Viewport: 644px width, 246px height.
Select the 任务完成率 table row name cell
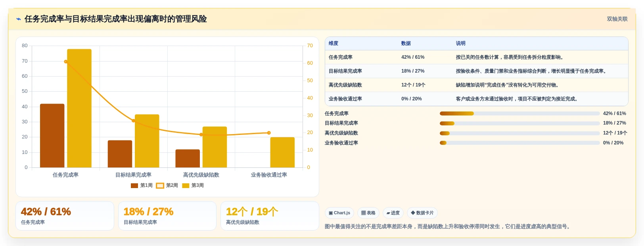(361, 58)
